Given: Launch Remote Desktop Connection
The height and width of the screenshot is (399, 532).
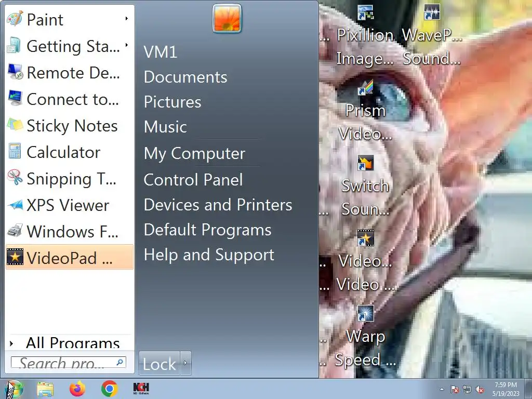Looking at the screenshot, I should point(69,72).
